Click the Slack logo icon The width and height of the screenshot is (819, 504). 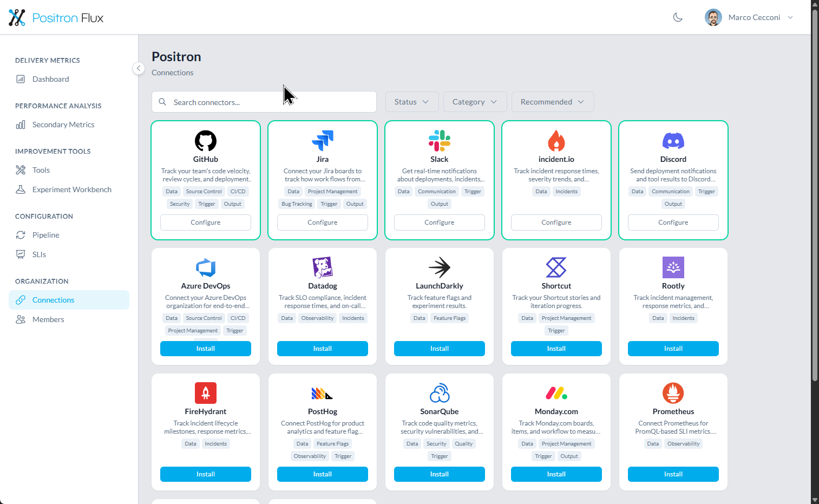[440, 141]
